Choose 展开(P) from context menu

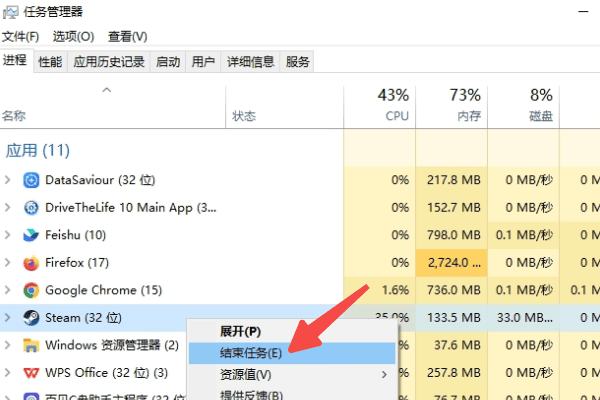(240, 331)
